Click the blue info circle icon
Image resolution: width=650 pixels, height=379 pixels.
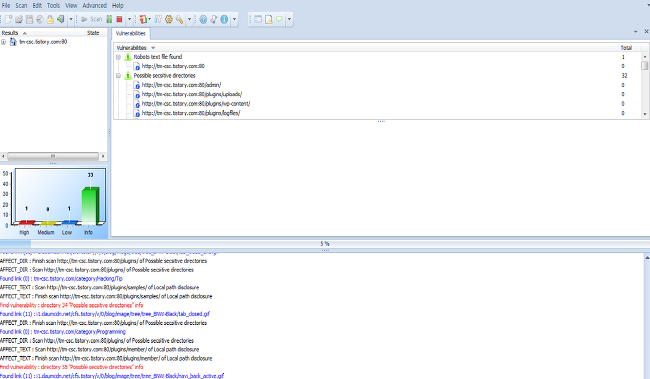(x=224, y=19)
